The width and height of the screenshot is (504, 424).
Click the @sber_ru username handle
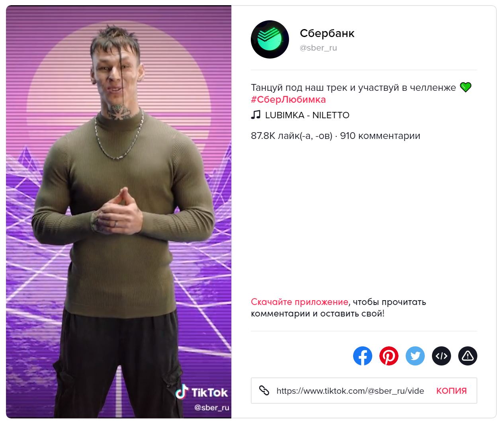[318, 48]
